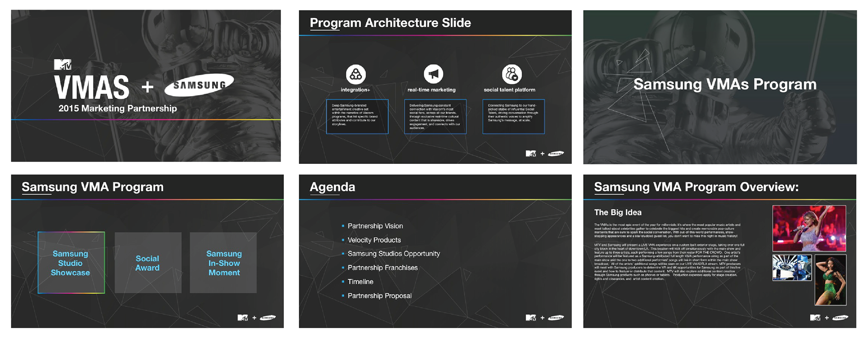This screenshot has height=340, width=868.
Task: Click the 'Samsung VMAs Program' section title
Action: coord(725,84)
